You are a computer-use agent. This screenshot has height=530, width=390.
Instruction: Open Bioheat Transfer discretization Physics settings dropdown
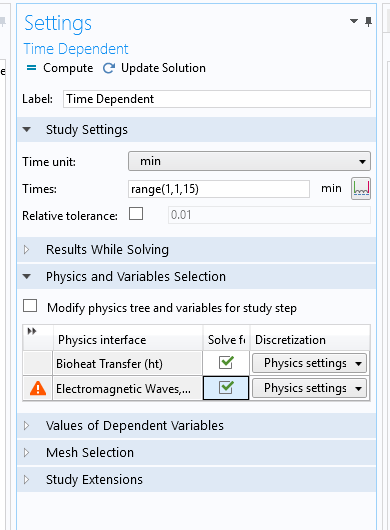click(x=309, y=363)
